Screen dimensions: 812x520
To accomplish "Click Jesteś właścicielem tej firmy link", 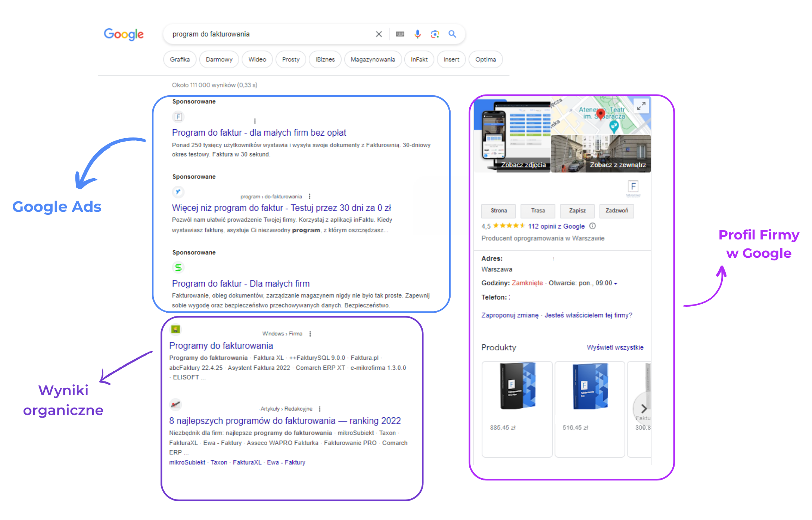I will click(x=588, y=315).
